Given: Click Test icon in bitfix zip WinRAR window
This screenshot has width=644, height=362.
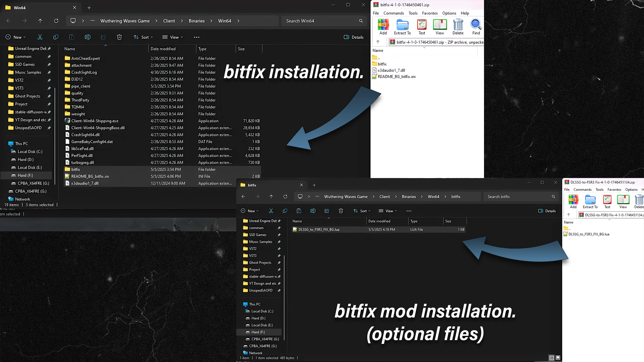Looking at the screenshot, I should tap(422, 27).
